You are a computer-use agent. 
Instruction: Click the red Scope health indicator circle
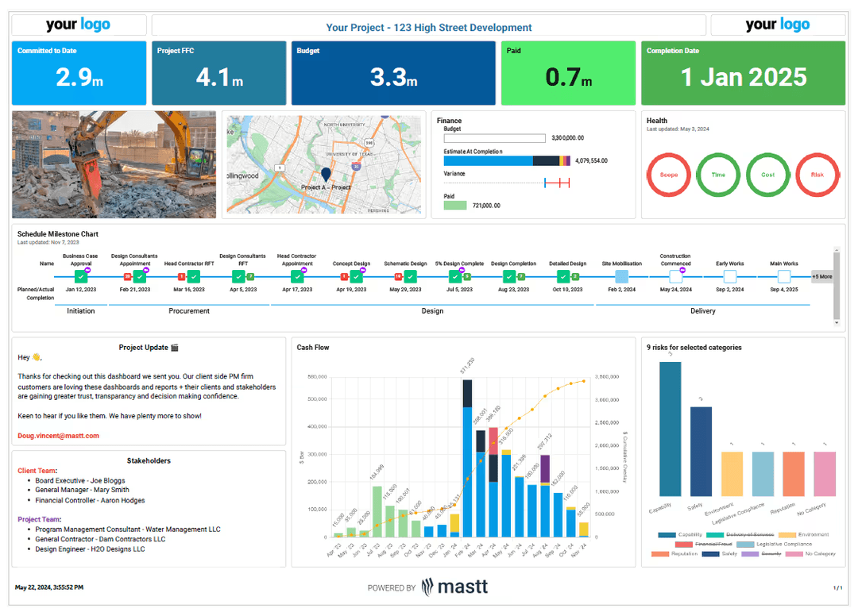(x=668, y=175)
